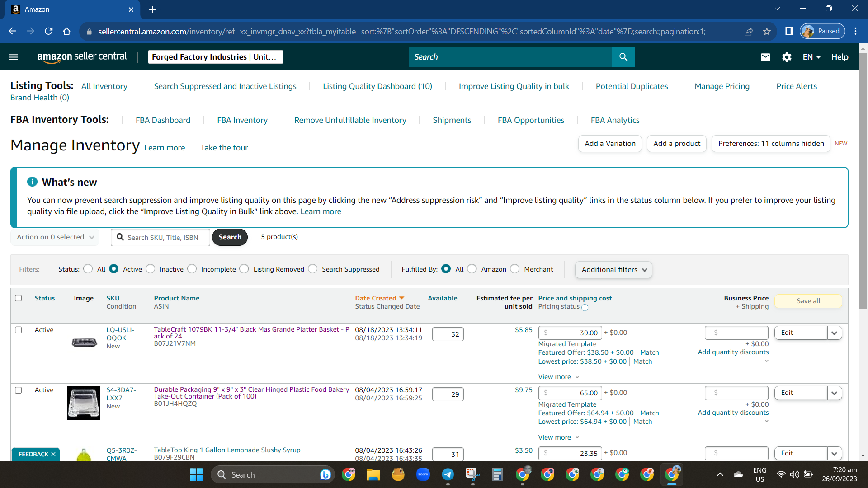
Task: Select the Inactive status filter
Action: pos(151,269)
